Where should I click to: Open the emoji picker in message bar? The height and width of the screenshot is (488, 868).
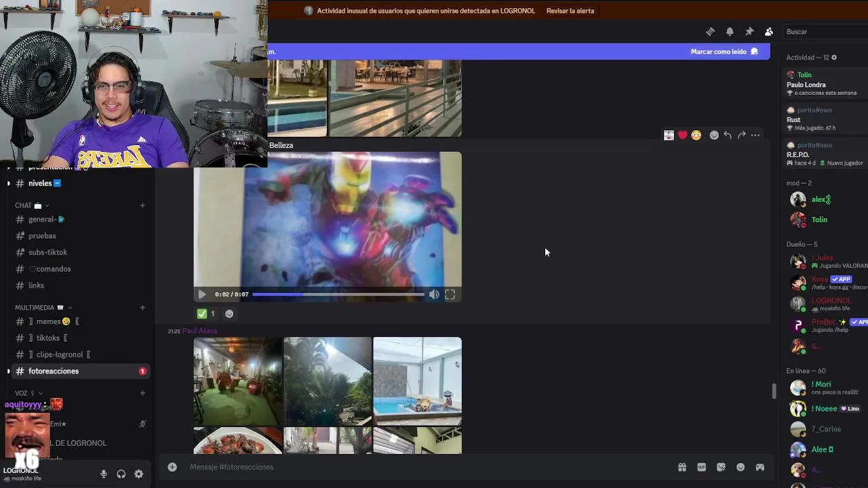pos(741,467)
